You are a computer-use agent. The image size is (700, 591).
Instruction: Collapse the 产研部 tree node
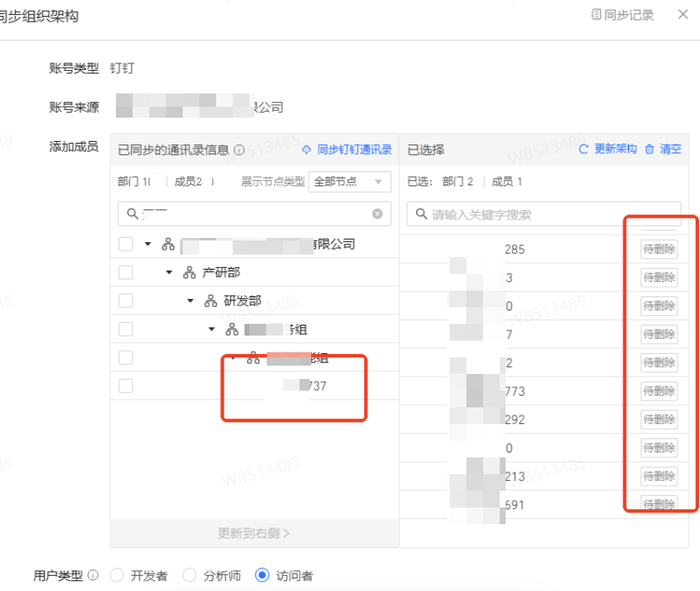click(169, 273)
